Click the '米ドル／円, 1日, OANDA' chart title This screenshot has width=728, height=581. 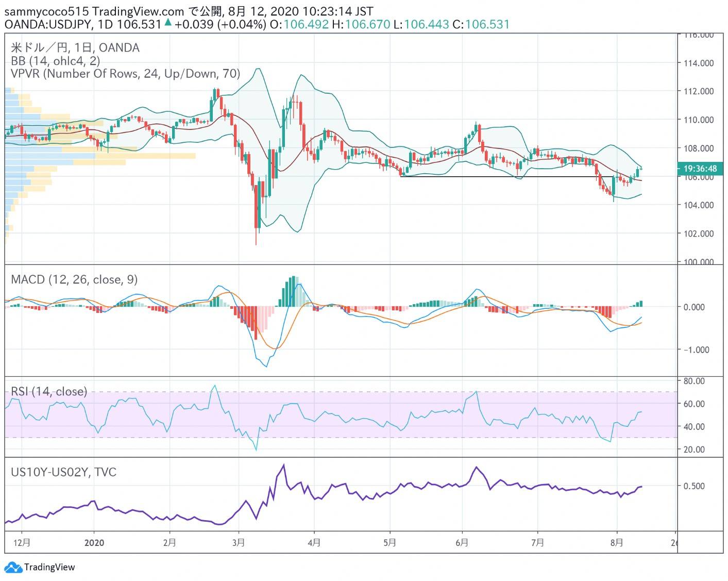pyautogui.click(x=75, y=48)
